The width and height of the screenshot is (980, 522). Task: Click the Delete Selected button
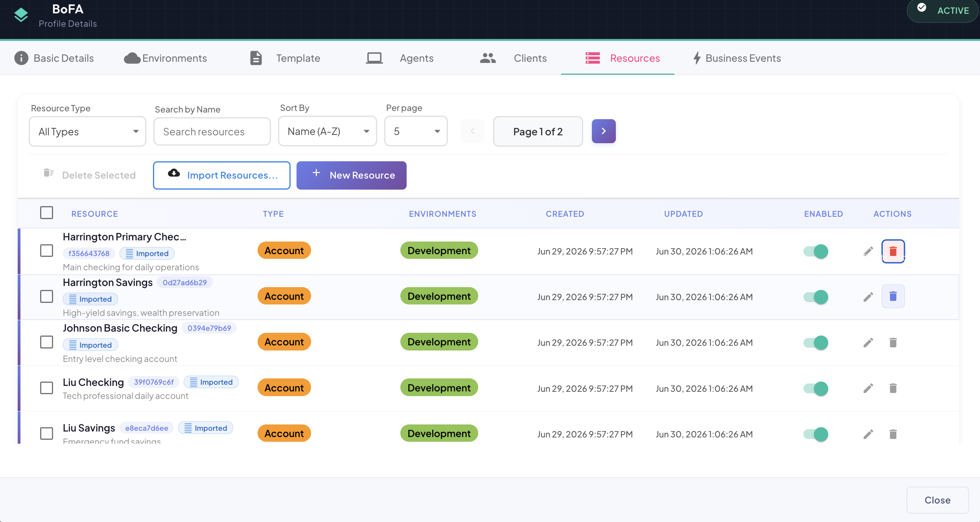click(89, 175)
